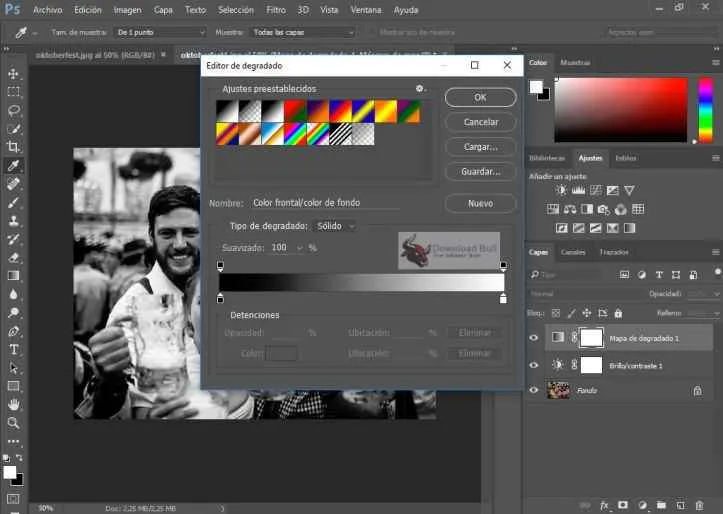Select the Eyedropper tool in toolbox
The image size is (723, 514).
pyautogui.click(x=13, y=165)
